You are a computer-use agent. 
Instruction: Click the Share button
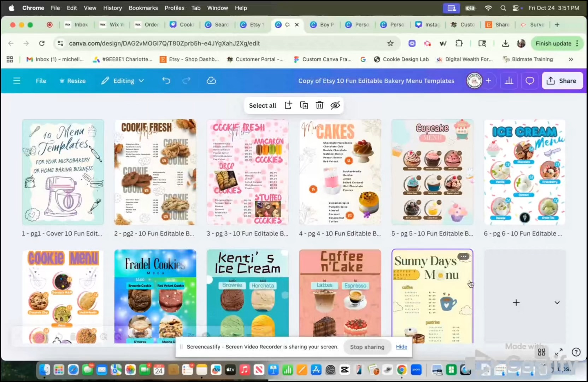562,81
